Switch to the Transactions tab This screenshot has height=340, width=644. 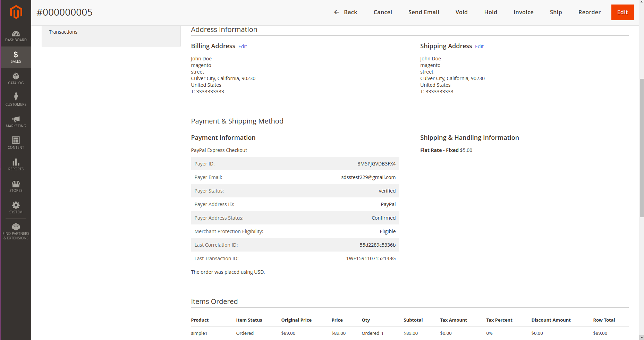click(x=63, y=32)
